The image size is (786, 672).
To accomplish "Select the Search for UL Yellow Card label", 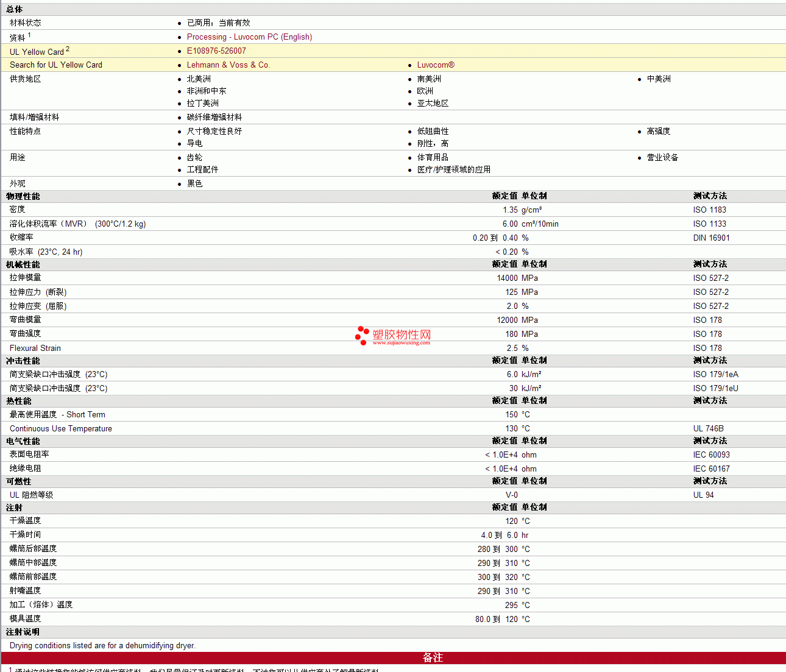I will pyautogui.click(x=56, y=65).
